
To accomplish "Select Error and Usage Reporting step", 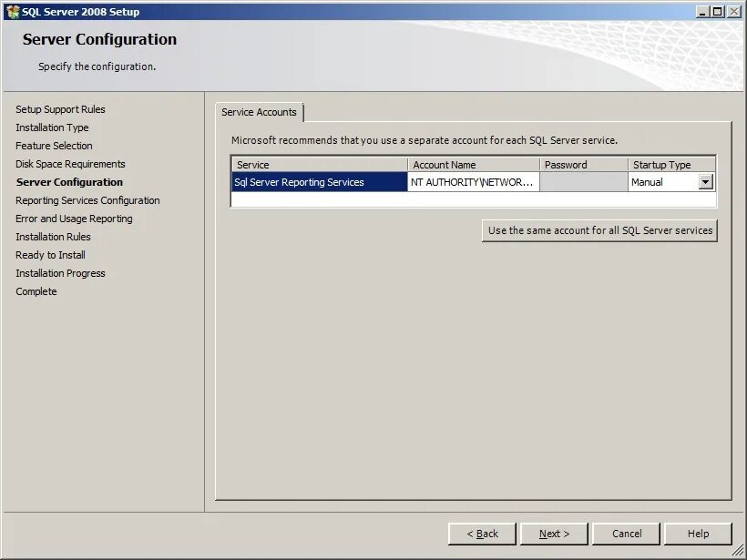I will pos(74,219).
